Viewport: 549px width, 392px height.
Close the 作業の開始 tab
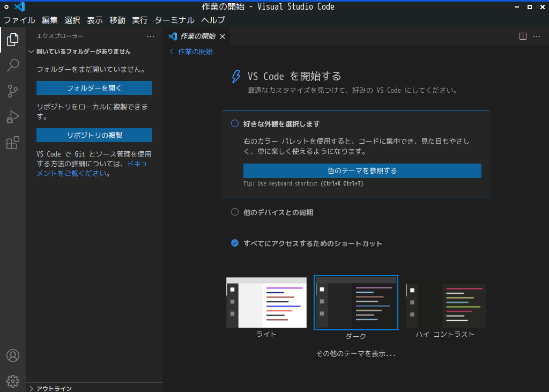[222, 36]
